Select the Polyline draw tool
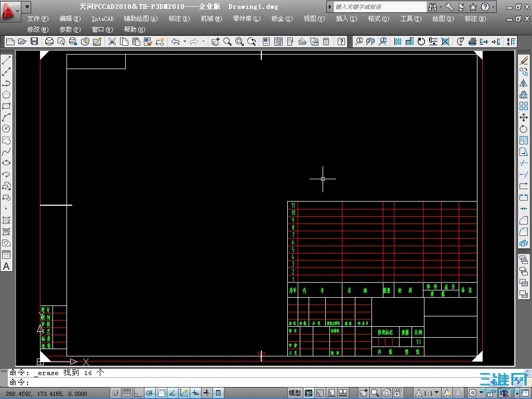The height and width of the screenshot is (399, 532). click(x=6, y=83)
